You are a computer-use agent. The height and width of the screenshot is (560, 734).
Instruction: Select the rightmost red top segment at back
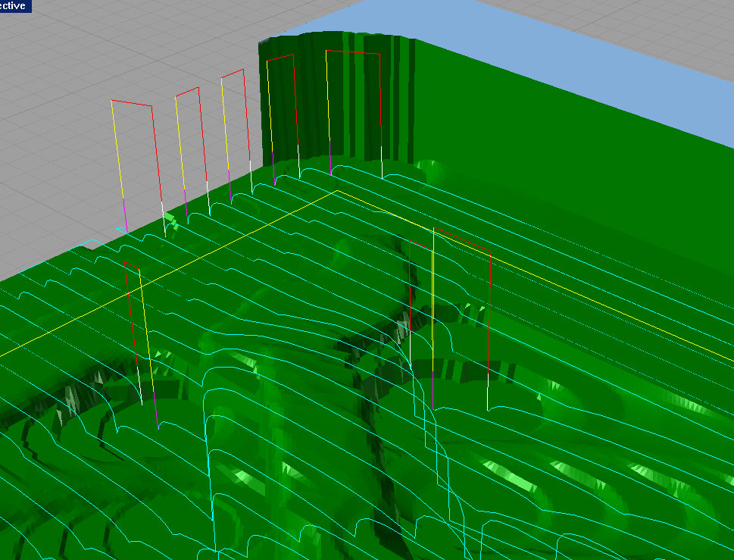352,52
